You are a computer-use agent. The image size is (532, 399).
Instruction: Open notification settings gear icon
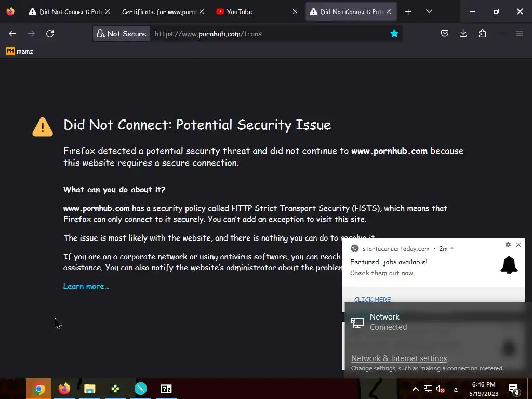(x=508, y=245)
